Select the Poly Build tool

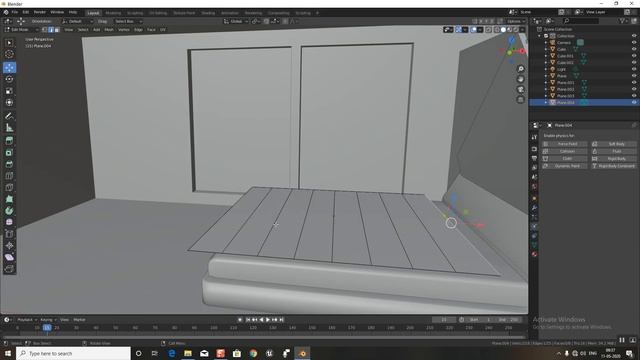9,199
